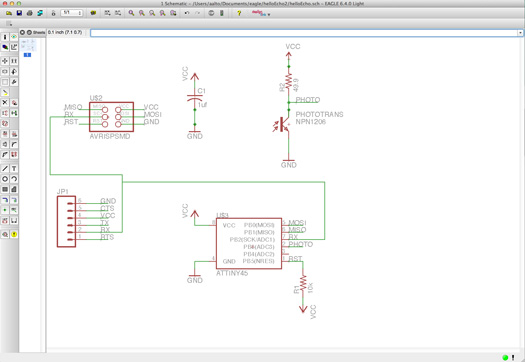This screenshot has height=362, width=525.
Task: Select the Smash tool
Action: (x=5, y=144)
